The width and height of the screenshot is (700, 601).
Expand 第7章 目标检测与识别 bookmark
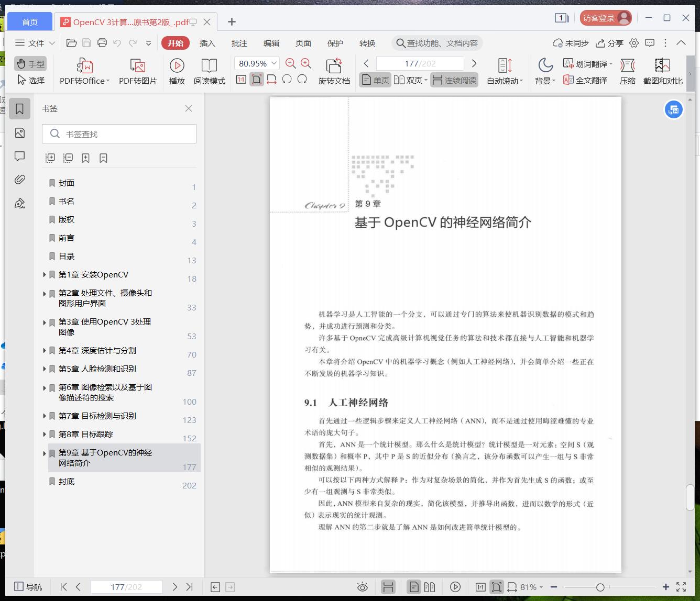click(45, 416)
